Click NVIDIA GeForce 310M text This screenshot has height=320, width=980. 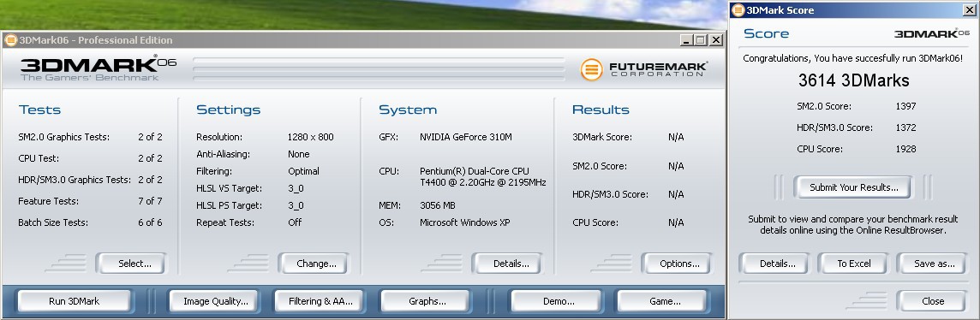[466, 137]
